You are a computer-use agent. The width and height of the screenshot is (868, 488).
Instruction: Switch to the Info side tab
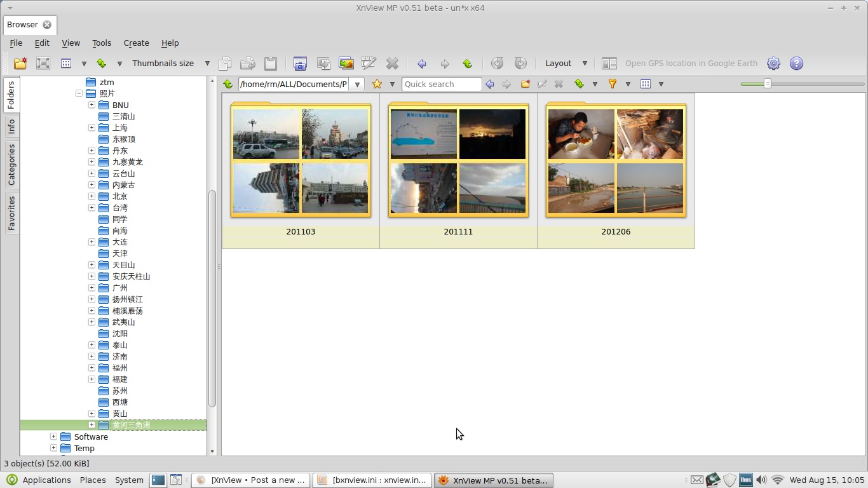[11, 127]
